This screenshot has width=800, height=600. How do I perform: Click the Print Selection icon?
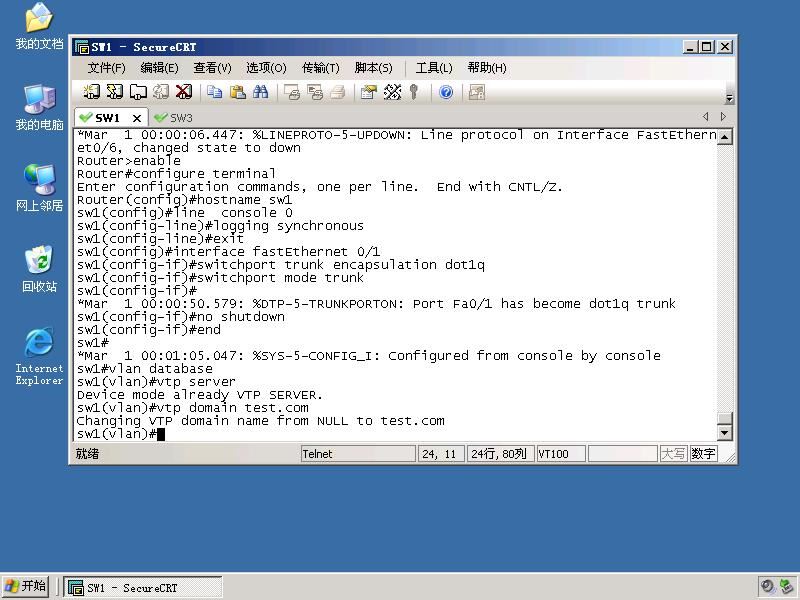(x=315, y=92)
